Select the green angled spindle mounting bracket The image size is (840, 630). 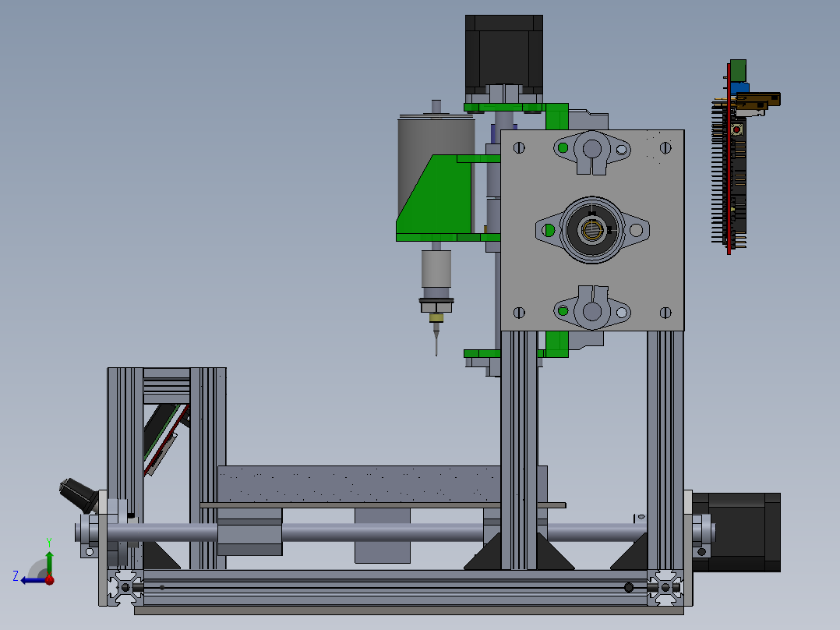coord(435,198)
